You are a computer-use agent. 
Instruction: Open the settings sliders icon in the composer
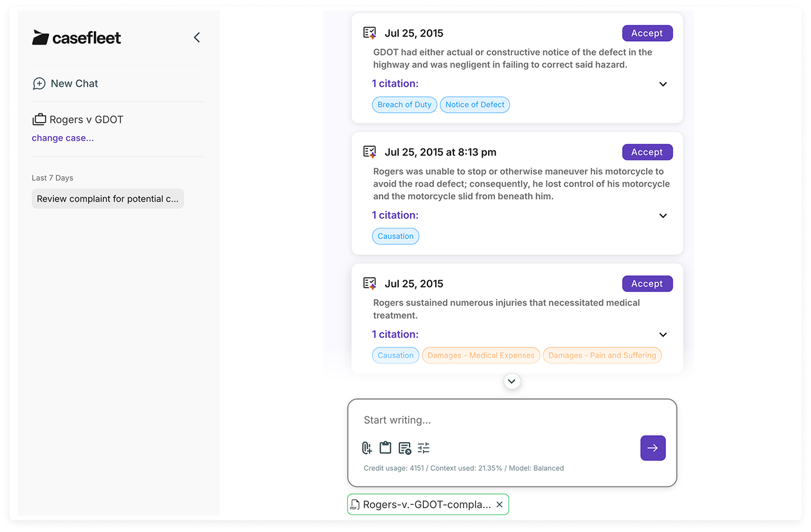pyautogui.click(x=423, y=447)
